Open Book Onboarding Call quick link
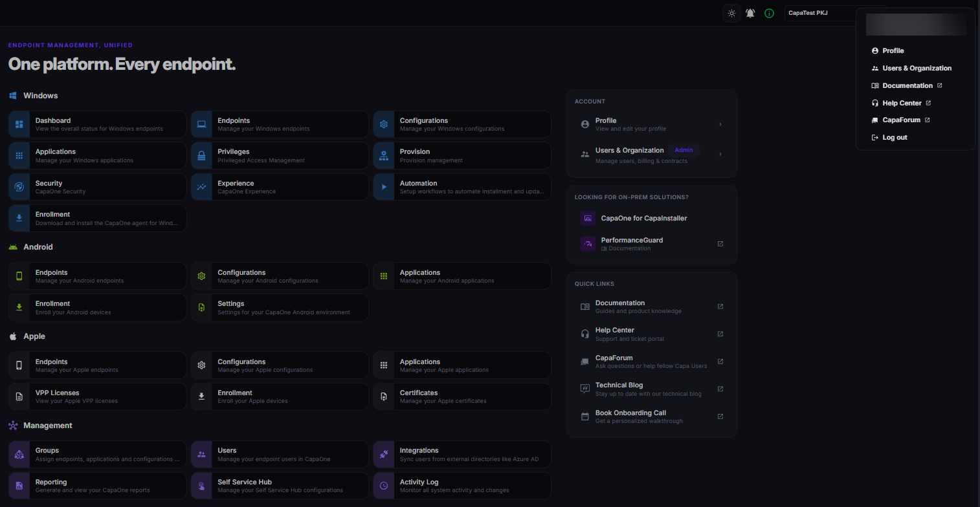 (652, 416)
